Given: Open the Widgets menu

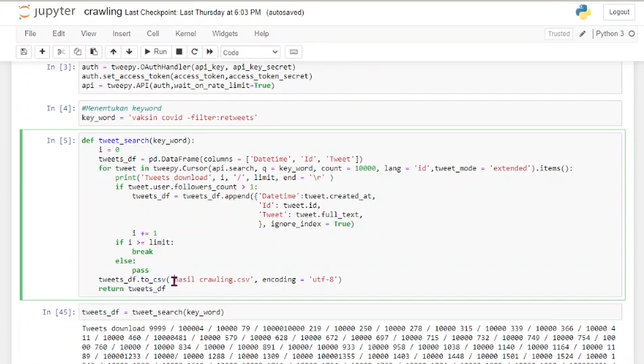Looking at the screenshot, I should (224, 33).
